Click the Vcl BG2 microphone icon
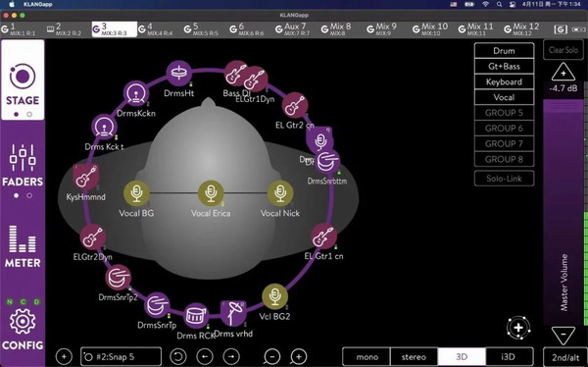Image resolution: width=588 pixels, height=367 pixels. (x=274, y=296)
